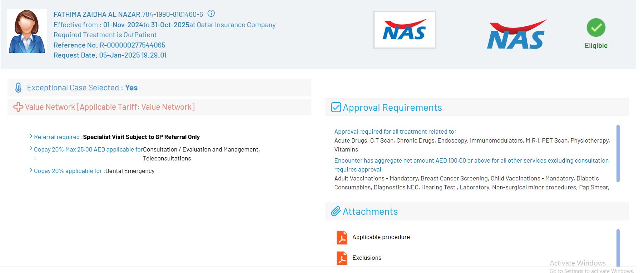
Task: Open the Exclusions PDF icon
Action: [342, 258]
